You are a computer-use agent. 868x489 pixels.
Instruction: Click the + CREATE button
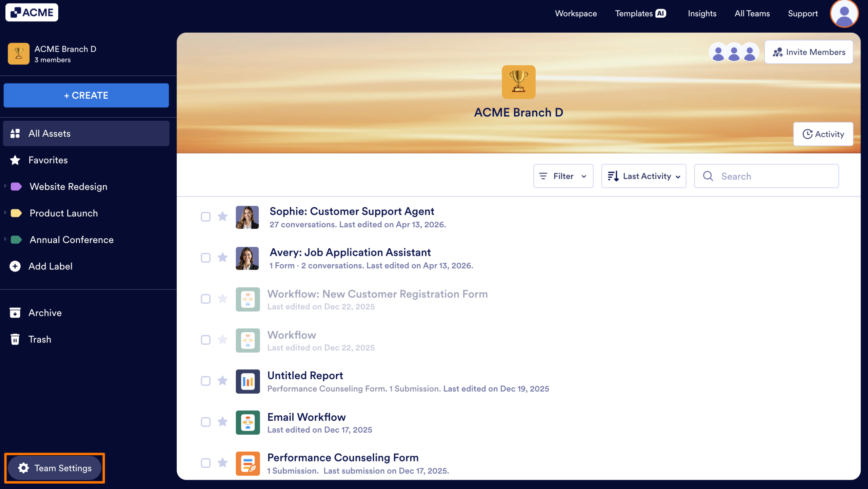click(86, 95)
